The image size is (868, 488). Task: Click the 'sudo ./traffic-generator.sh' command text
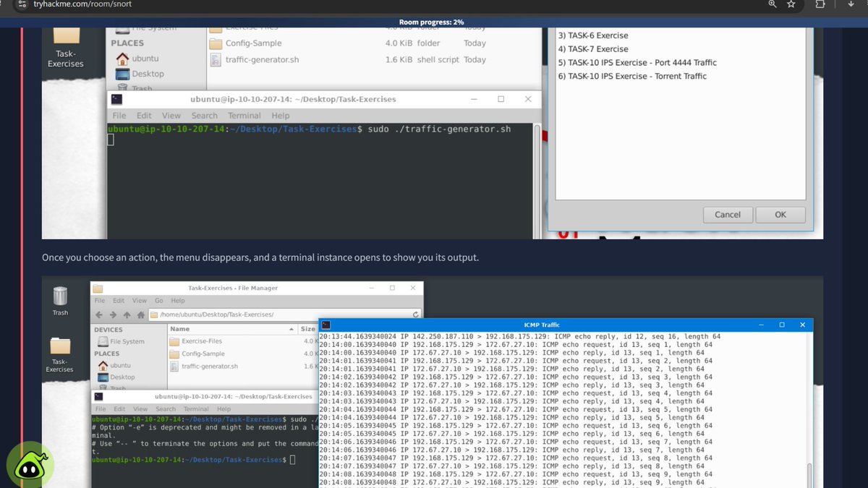[439, 129]
